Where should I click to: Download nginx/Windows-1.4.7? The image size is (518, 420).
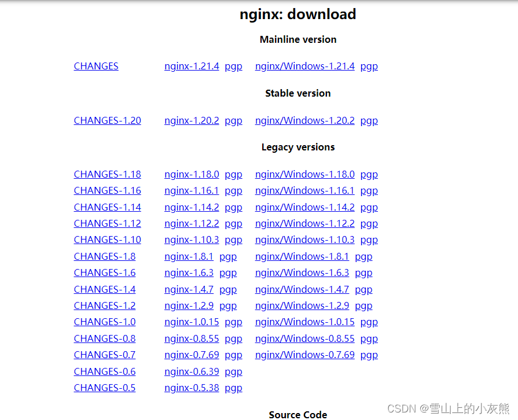point(302,290)
